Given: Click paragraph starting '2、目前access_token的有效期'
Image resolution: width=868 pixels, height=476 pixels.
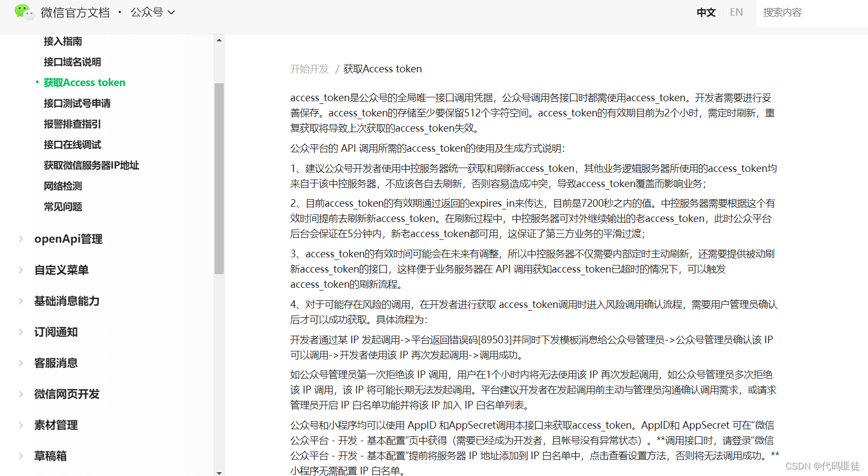Looking at the screenshot, I should click(533, 219).
